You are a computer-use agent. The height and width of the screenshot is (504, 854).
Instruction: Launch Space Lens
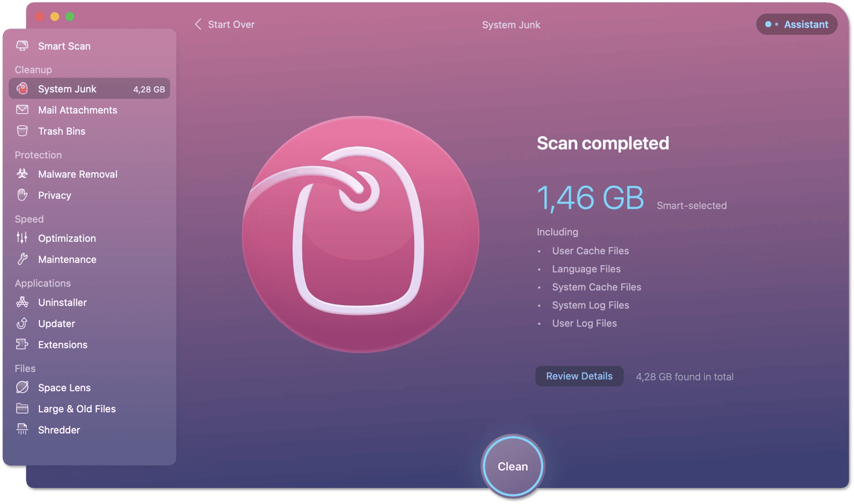pos(89,387)
